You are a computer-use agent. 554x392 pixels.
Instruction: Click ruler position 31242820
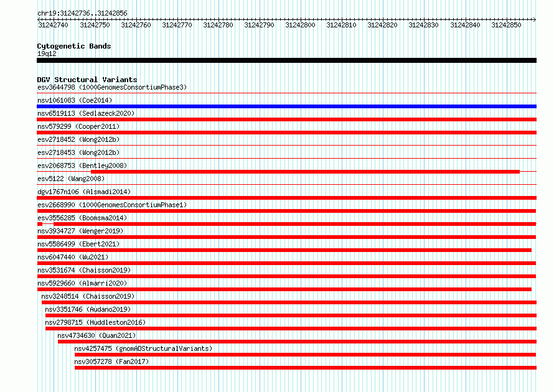[x=382, y=25]
